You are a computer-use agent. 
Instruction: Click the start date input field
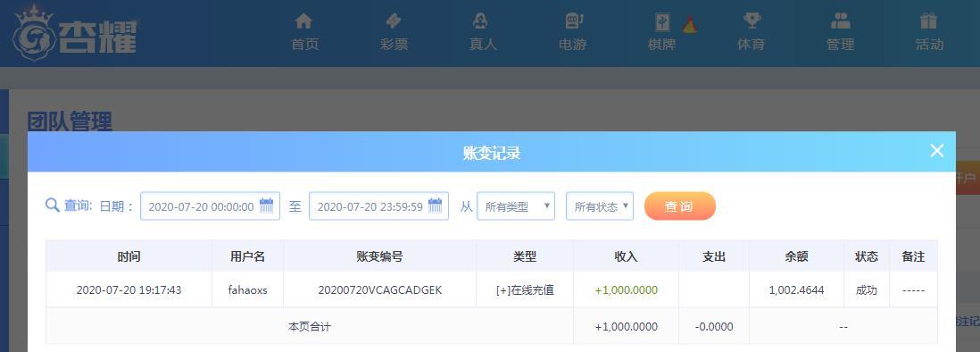(x=210, y=206)
